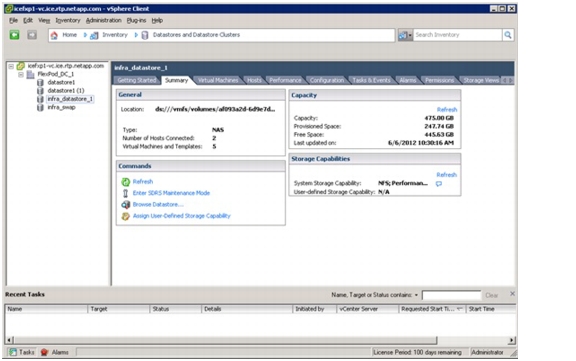Click the Inventory icon in breadcrumb

tap(94, 36)
